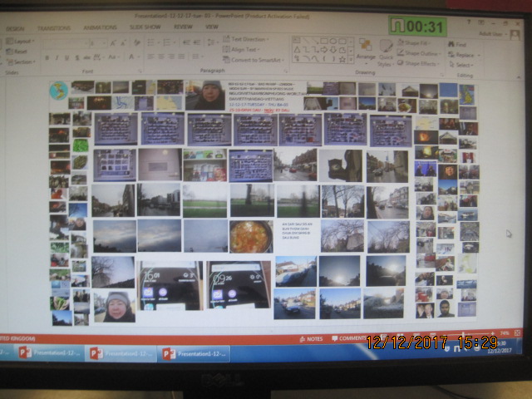
Task: Switch to the SLIDE SHOW tab
Action: pos(145,27)
